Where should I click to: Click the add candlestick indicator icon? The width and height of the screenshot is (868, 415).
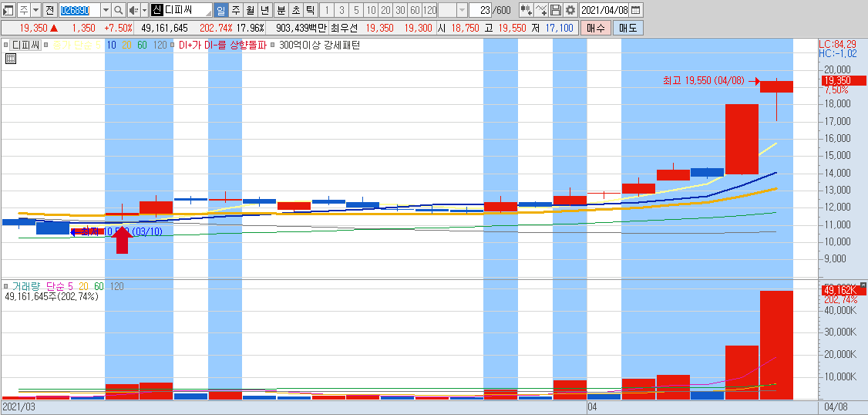[x=527, y=10]
